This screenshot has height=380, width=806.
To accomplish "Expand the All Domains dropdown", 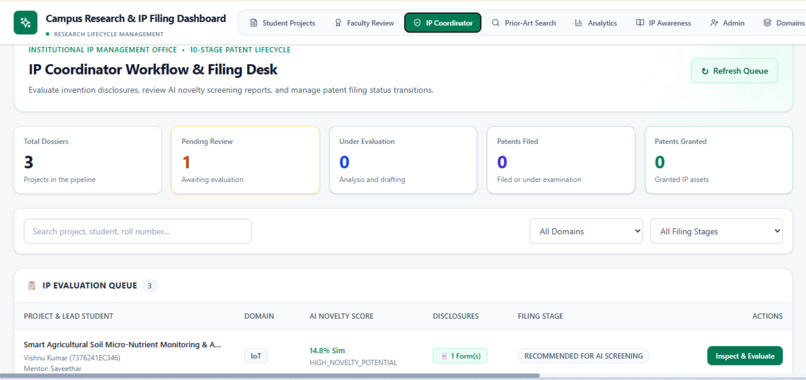I will [x=586, y=231].
